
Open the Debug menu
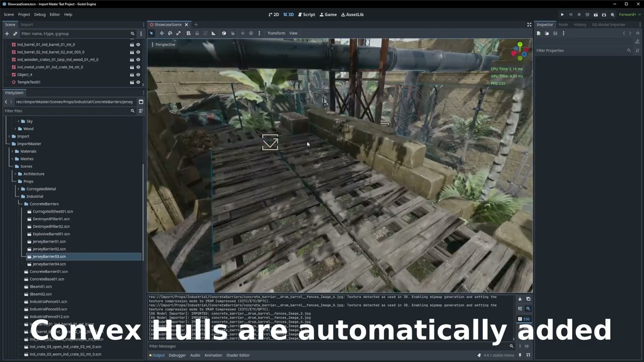(x=40, y=15)
